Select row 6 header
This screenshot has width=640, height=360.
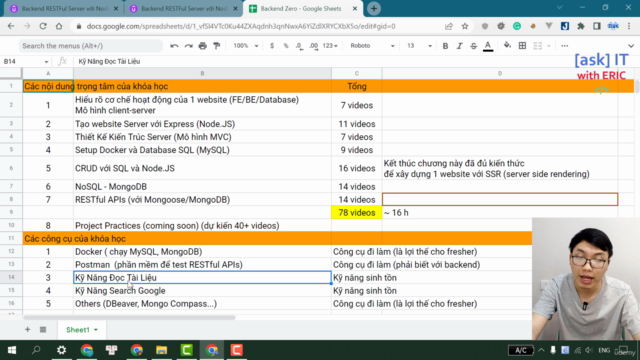pos(11,168)
